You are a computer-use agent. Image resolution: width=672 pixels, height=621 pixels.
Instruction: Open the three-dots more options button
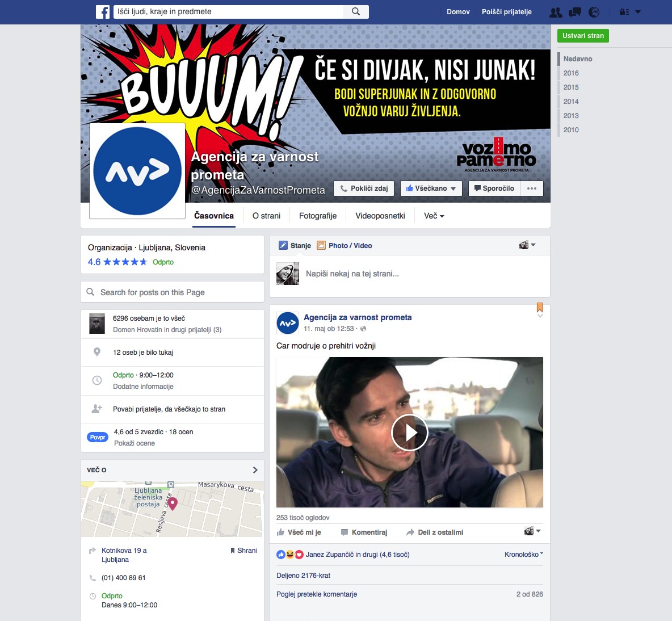coord(532,188)
